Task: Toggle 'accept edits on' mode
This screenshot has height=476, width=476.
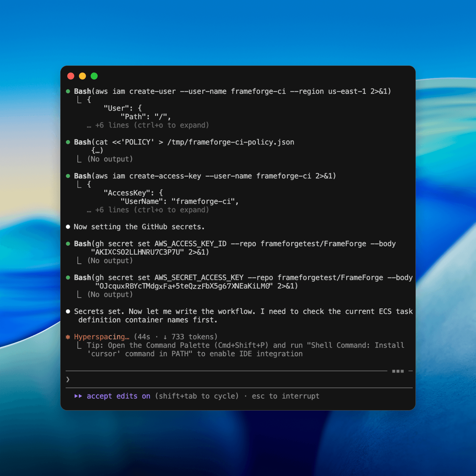Action: pyautogui.click(x=118, y=396)
